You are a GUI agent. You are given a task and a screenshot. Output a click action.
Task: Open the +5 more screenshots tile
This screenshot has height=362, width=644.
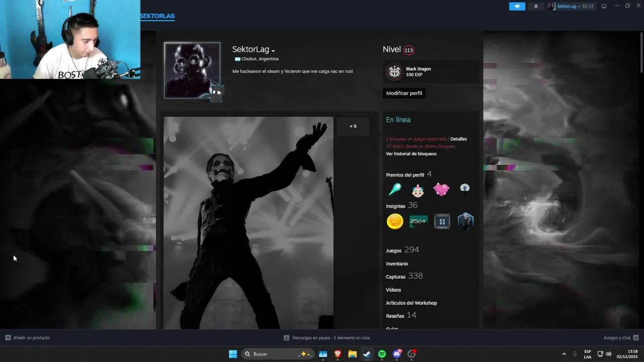(353, 126)
